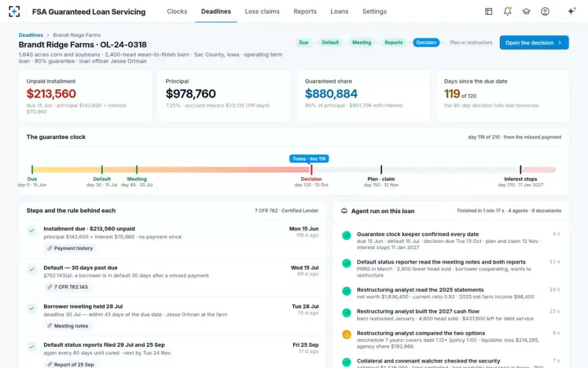Open the Payment history link chip
588x368 pixels.
70,248
